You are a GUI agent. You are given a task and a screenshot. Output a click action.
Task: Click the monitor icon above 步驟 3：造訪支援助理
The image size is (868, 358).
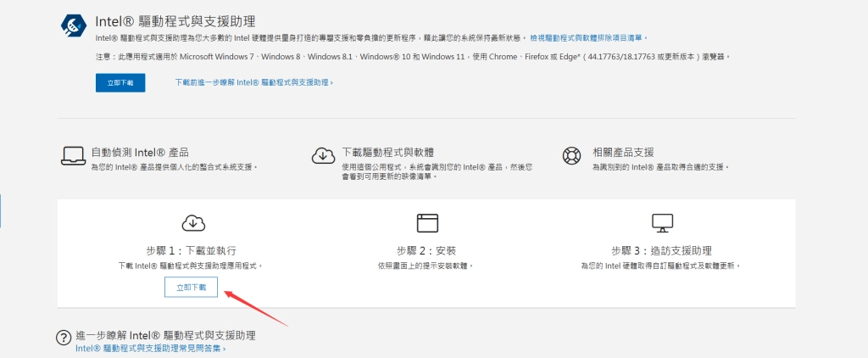click(x=662, y=223)
